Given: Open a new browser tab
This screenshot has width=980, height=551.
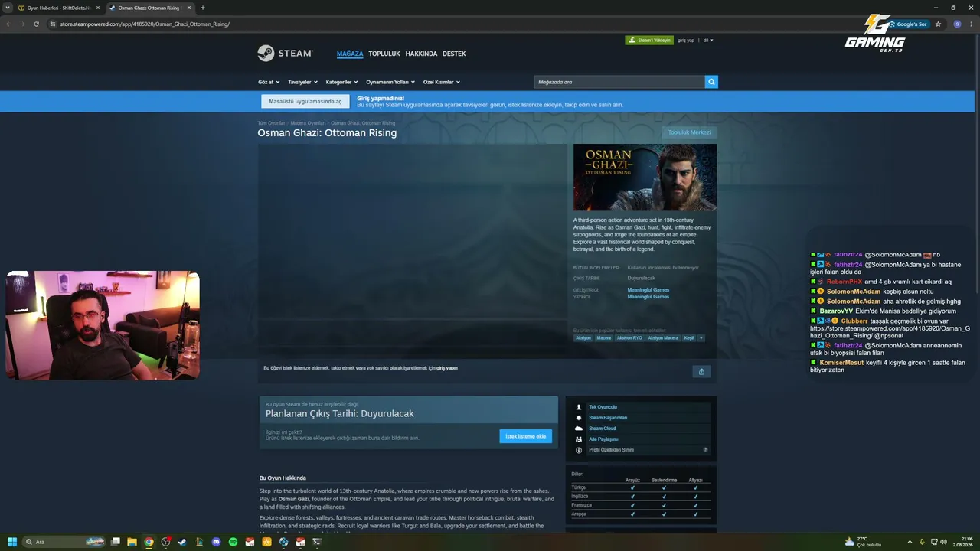Looking at the screenshot, I should click(x=202, y=8).
